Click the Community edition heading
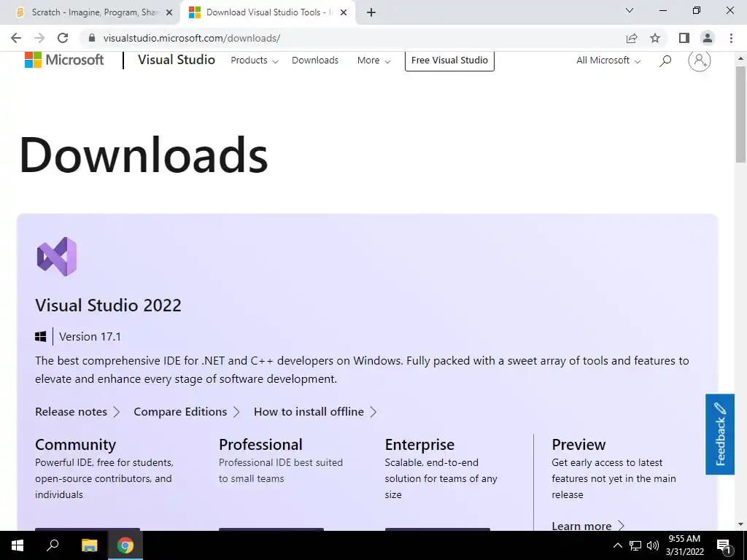747x560 pixels. click(75, 445)
